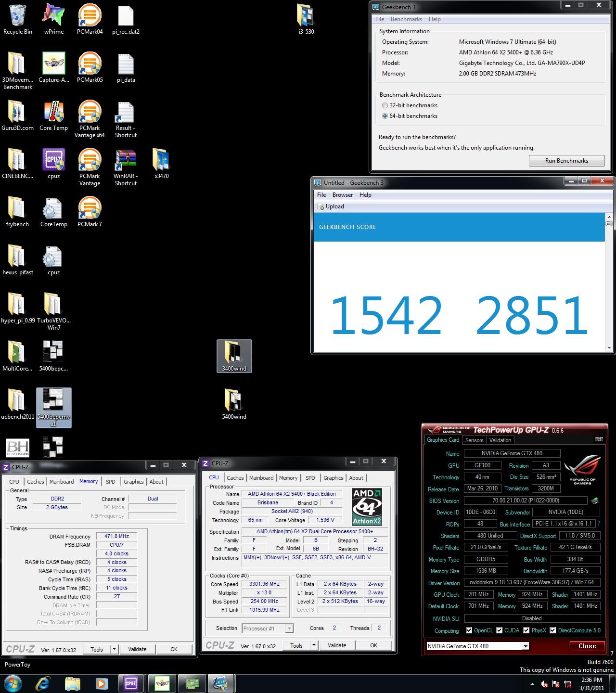616x693 pixels.
Task: Toggle the PhysX checkbox in GPU-Z
Action: [526, 630]
